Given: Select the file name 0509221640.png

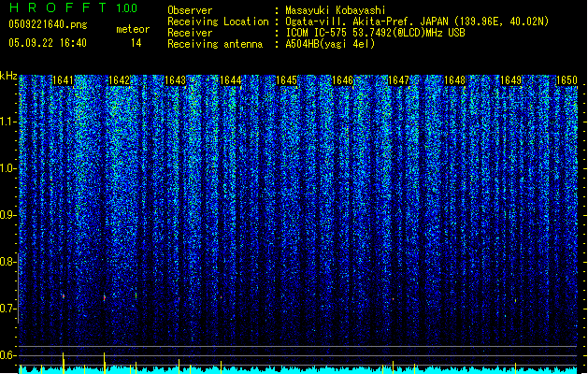Looking at the screenshot, I should pyautogui.click(x=48, y=24).
